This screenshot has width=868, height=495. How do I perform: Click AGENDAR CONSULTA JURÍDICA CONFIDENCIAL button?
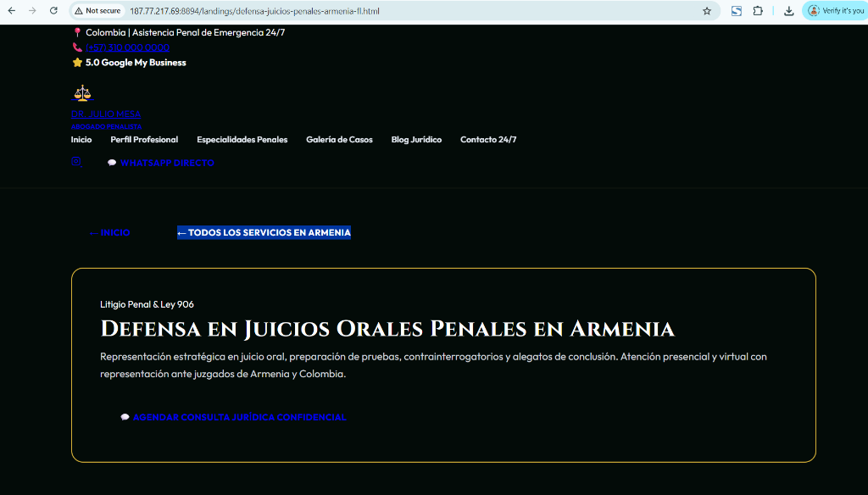pos(234,417)
